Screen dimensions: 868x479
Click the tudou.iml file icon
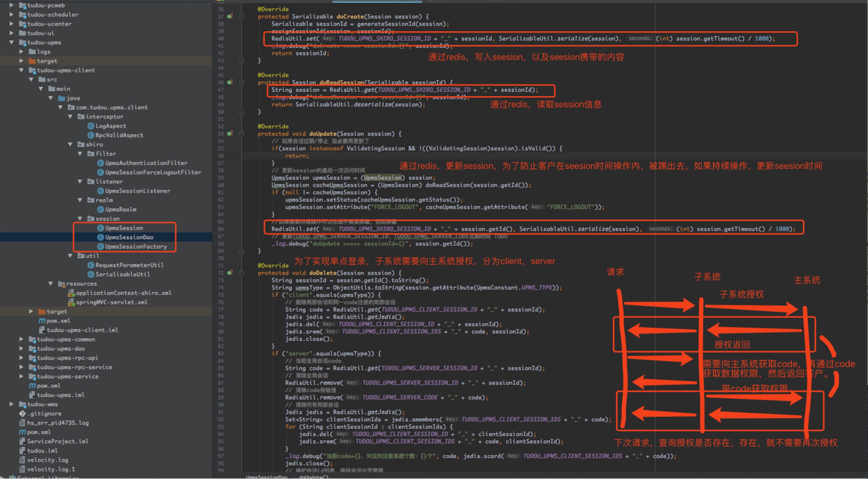(23, 450)
